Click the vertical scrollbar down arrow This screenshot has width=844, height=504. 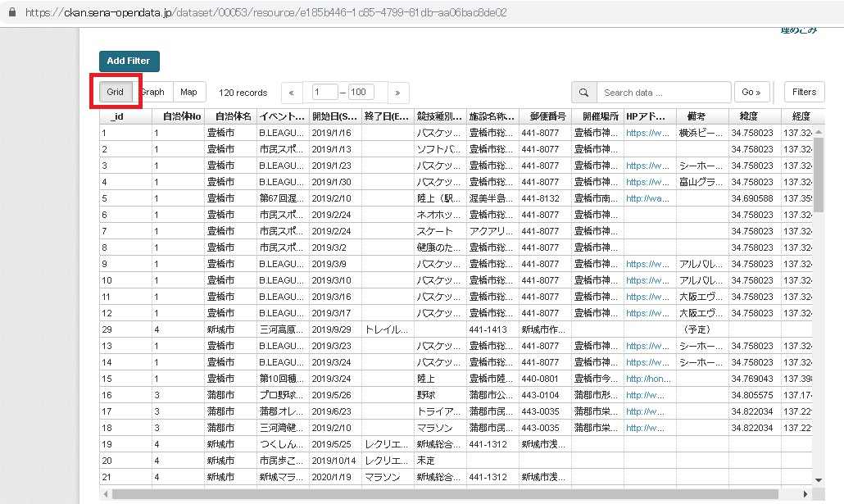coord(819,479)
